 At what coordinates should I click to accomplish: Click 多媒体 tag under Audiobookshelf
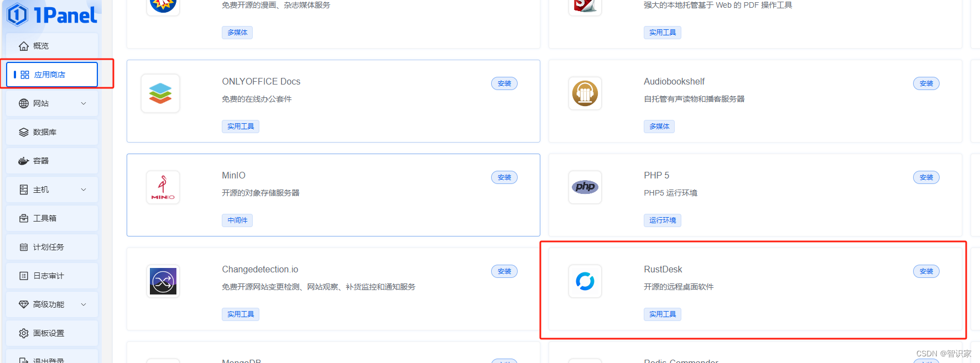659,127
